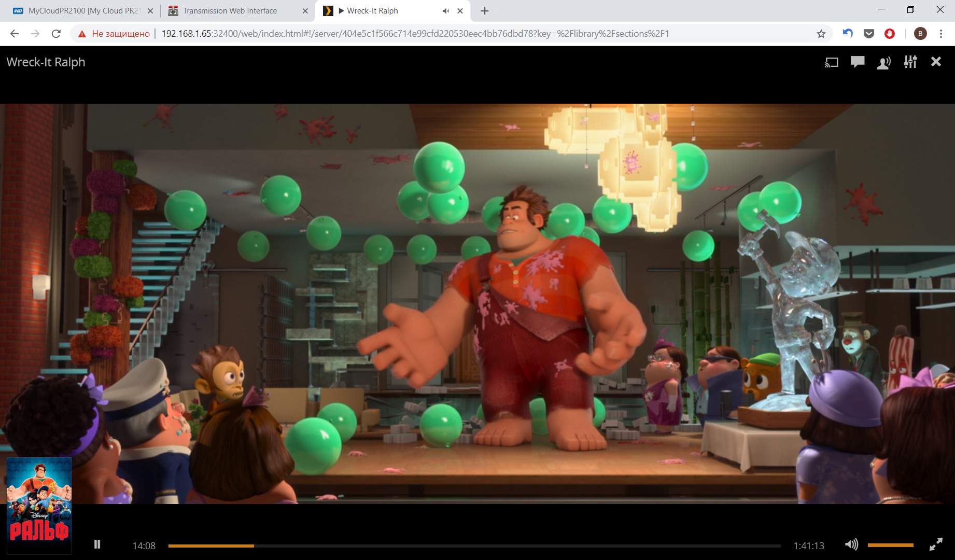955x560 pixels.
Task: Close the MyCloudPR2100 tab
Action: tap(150, 11)
